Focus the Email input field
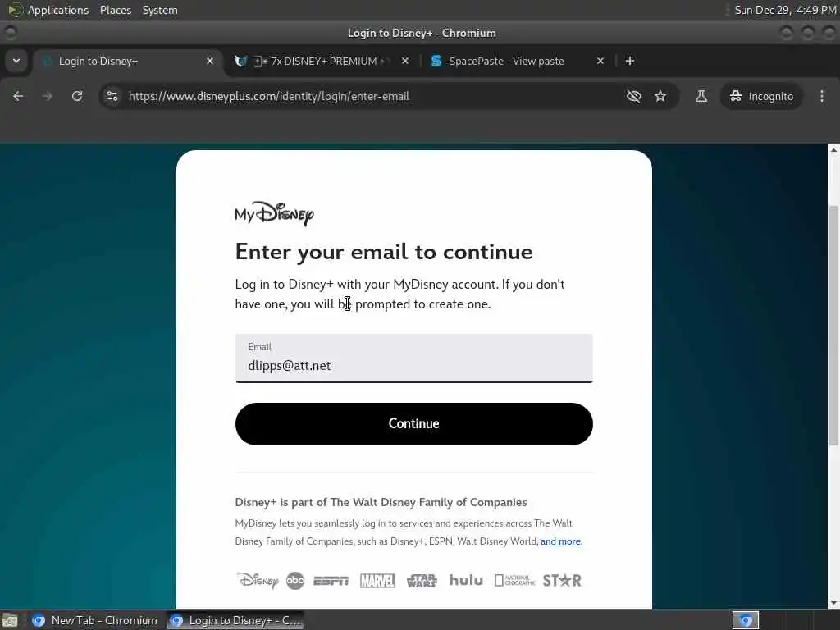The width and height of the screenshot is (840, 630). 413,358
